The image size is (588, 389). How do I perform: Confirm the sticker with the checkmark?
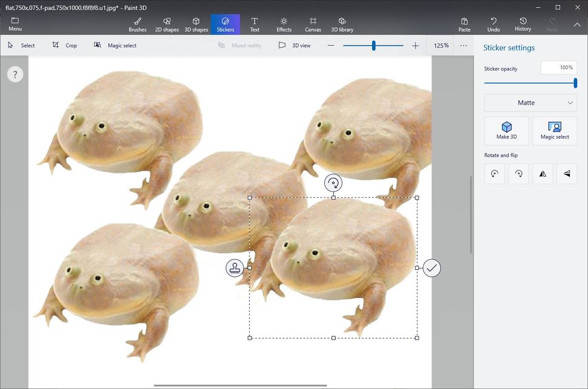click(x=432, y=268)
